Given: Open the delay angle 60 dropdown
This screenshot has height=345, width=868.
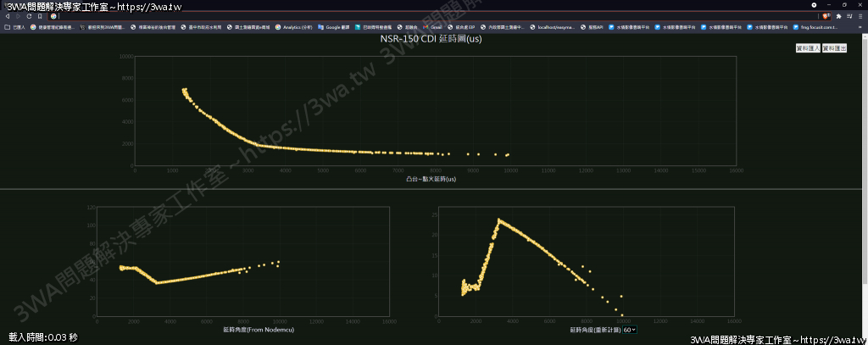Looking at the screenshot, I should pyautogui.click(x=629, y=328).
